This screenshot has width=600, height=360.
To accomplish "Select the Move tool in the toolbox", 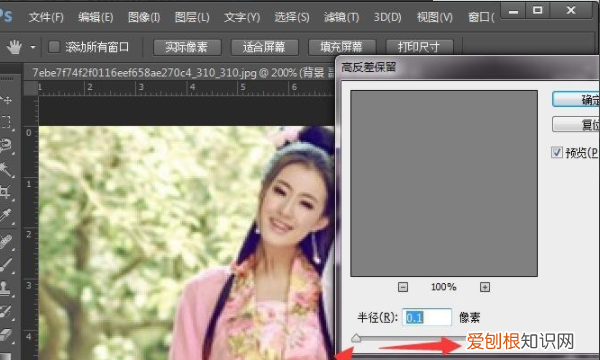I will [x=6, y=101].
